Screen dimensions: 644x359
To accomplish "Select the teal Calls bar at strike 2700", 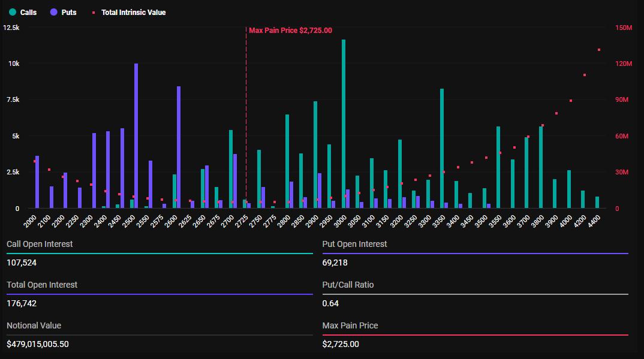I will (x=231, y=169).
